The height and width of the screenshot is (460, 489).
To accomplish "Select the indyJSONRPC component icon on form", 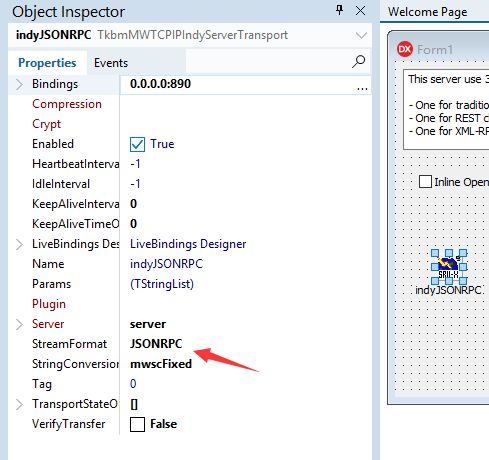I will (449, 267).
